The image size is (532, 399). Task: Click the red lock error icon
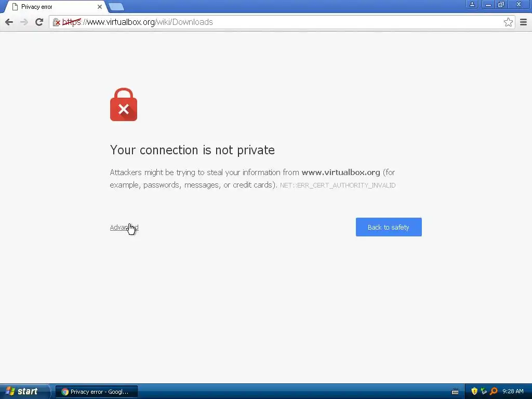point(124,104)
